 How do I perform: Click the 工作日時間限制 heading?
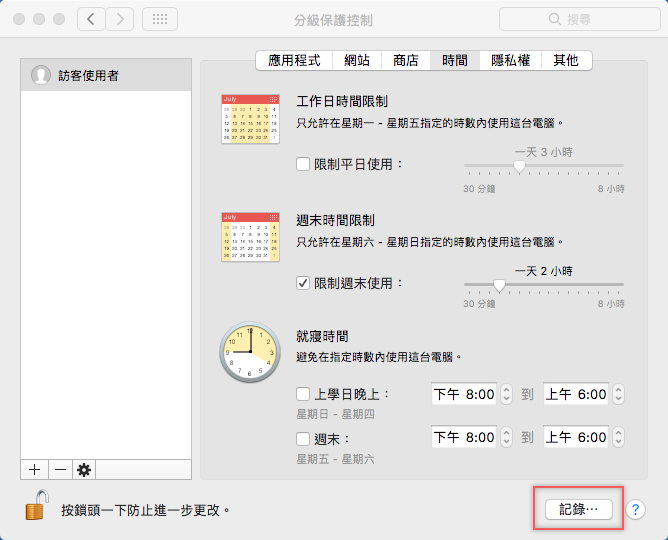(x=342, y=101)
